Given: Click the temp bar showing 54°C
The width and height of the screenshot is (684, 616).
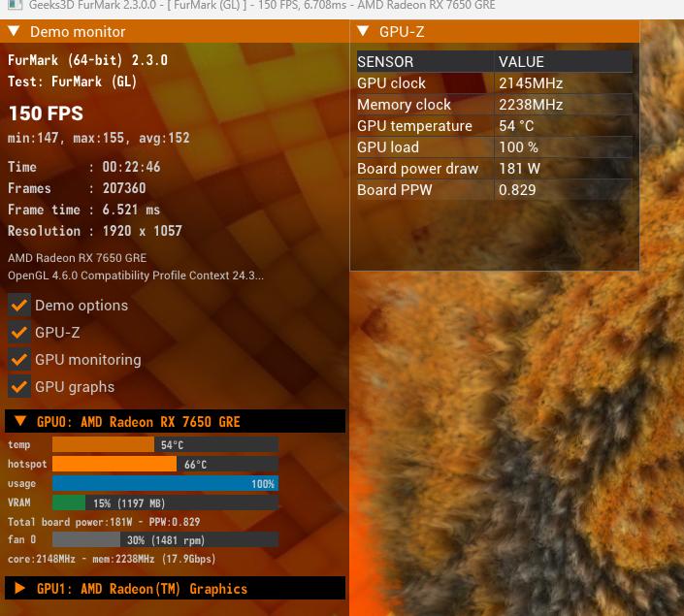Looking at the screenshot, I should pyautogui.click(x=165, y=444).
